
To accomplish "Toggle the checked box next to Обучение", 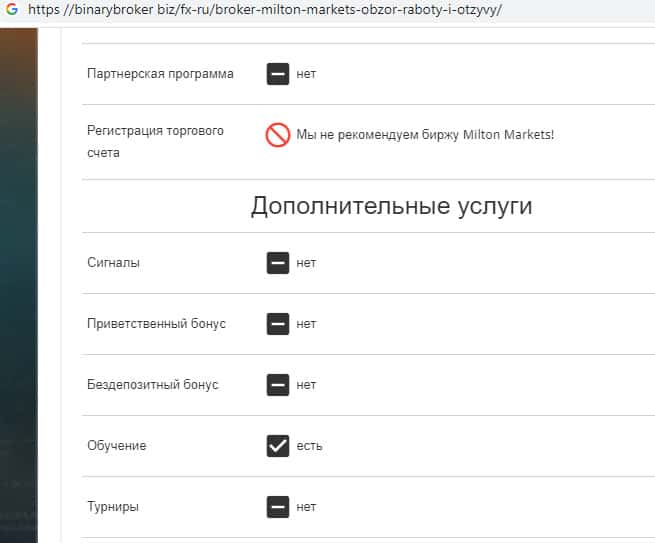I will point(278,446).
